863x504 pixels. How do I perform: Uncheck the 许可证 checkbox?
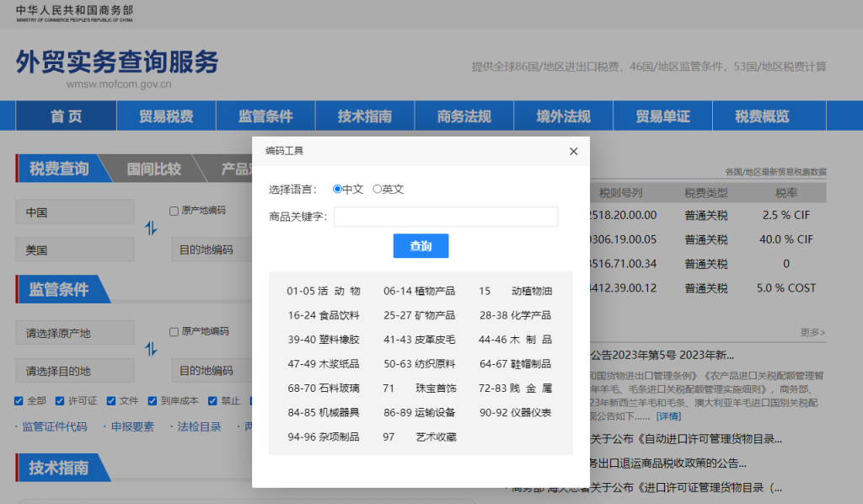[60, 401]
